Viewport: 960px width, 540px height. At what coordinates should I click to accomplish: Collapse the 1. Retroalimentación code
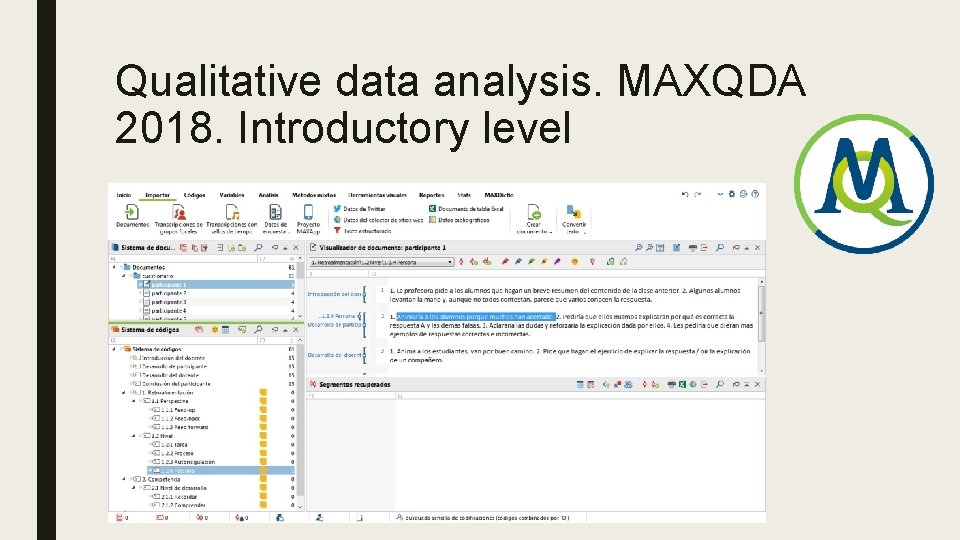[124, 392]
